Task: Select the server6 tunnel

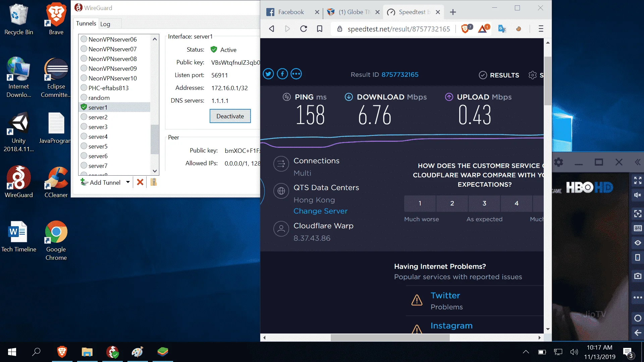Action: point(115,156)
